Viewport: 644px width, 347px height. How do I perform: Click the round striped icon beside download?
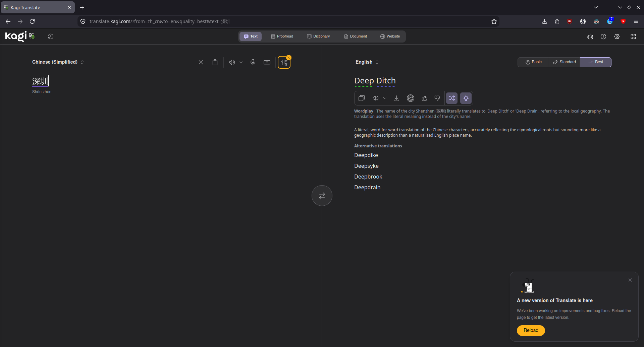coord(411,98)
